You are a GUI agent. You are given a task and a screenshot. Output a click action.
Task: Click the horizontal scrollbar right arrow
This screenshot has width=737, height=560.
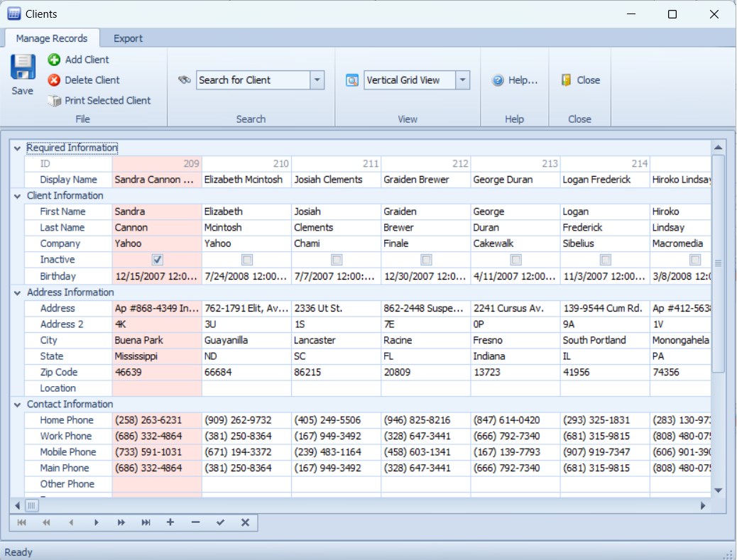(703, 505)
